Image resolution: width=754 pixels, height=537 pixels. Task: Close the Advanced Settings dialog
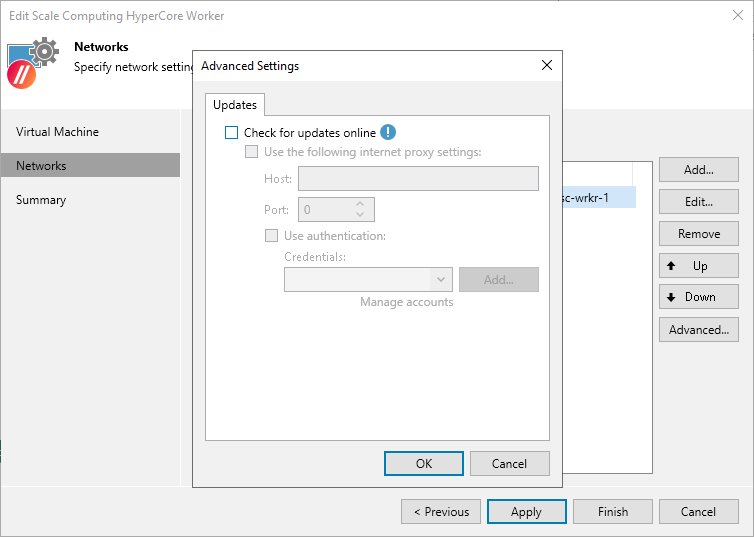[546, 66]
